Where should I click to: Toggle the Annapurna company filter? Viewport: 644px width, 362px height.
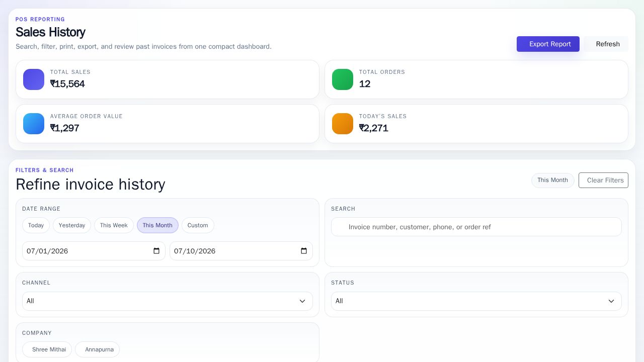click(x=98, y=349)
